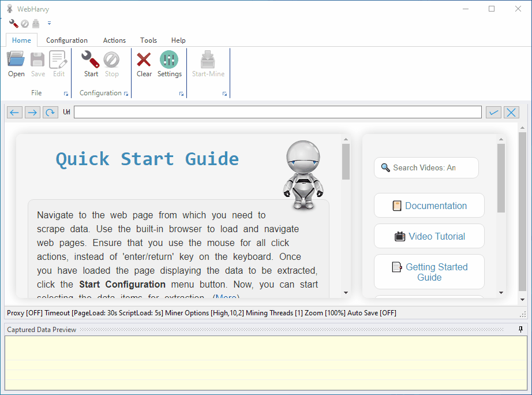Image resolution: width=532 pixels, height=395 pixels.
Task: Click the 'Quick Start Guide' heading text
Action: tap(147, 159)
